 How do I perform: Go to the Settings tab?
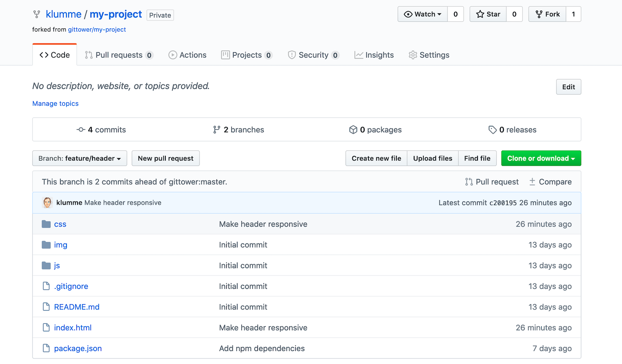click(x=429, y=55)
